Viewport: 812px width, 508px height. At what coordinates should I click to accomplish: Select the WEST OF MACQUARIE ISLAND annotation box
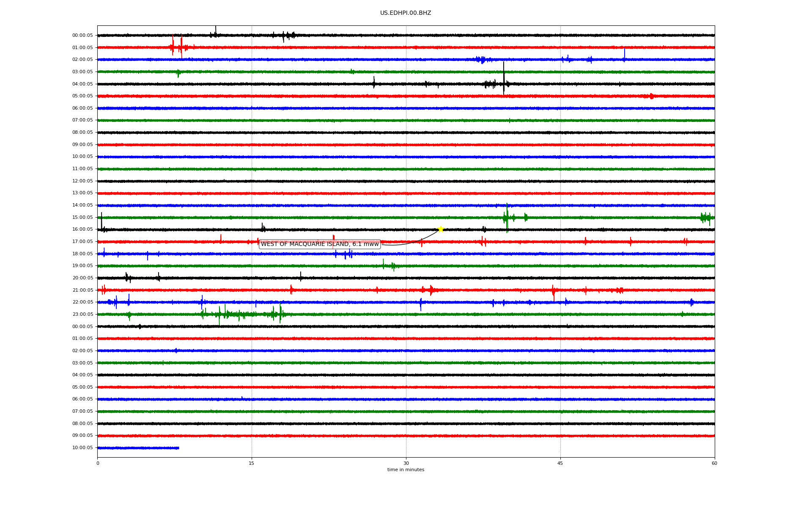coord(320,244)
